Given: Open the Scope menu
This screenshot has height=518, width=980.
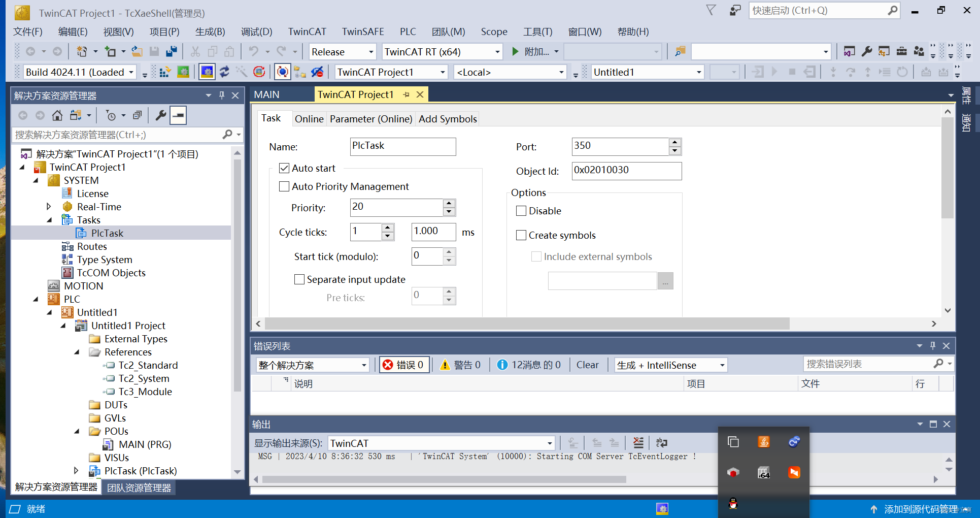Looking at the screenshot, I should click(x=494, y=31).
